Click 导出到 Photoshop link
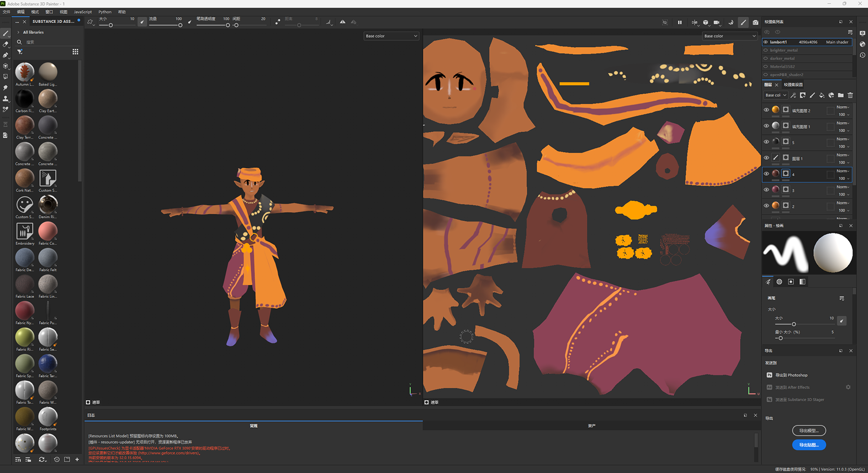Viewport: 868px width, 473px height. click(791, 375)
